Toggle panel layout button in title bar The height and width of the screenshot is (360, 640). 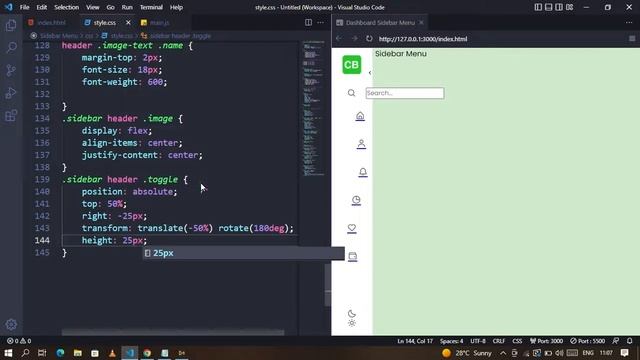click(x=549, y=7)
